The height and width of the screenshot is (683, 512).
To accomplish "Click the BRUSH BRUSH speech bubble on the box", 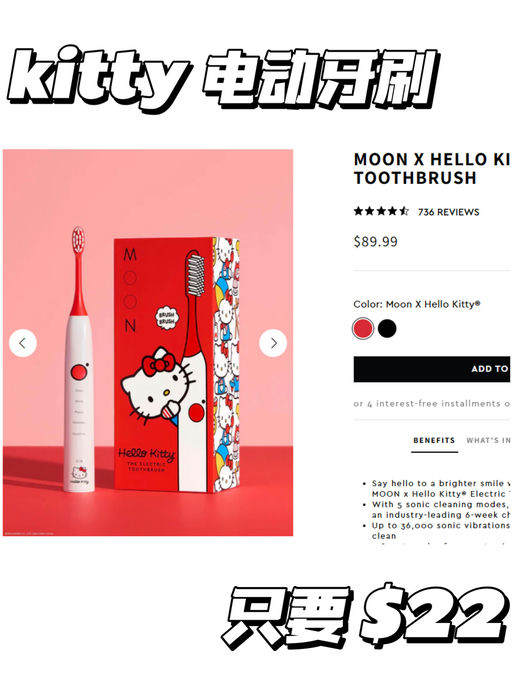I will [x=166, y=318].
